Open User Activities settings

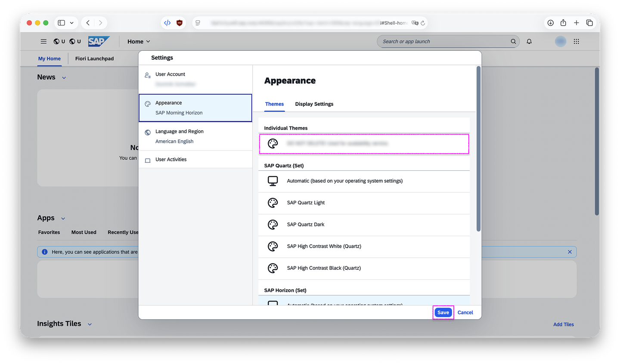[195, 160]
